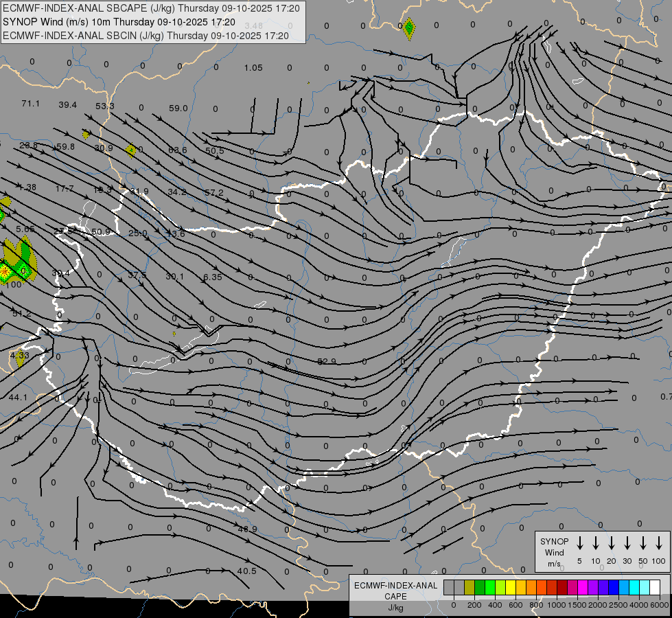Pick the dark green swatch after 200 J/kg

click(x=480, y=587)
